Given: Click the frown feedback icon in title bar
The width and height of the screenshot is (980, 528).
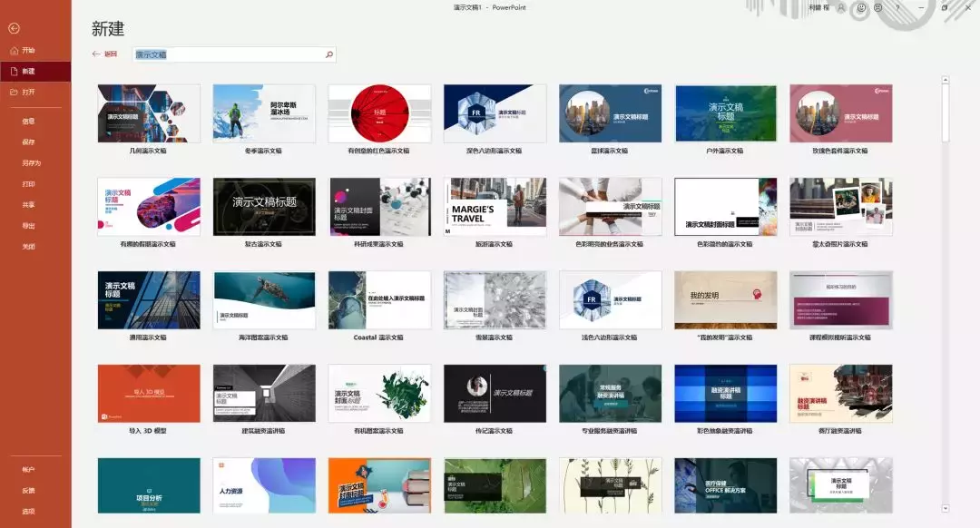Looking at the screenshot, I should pos(878,7).
